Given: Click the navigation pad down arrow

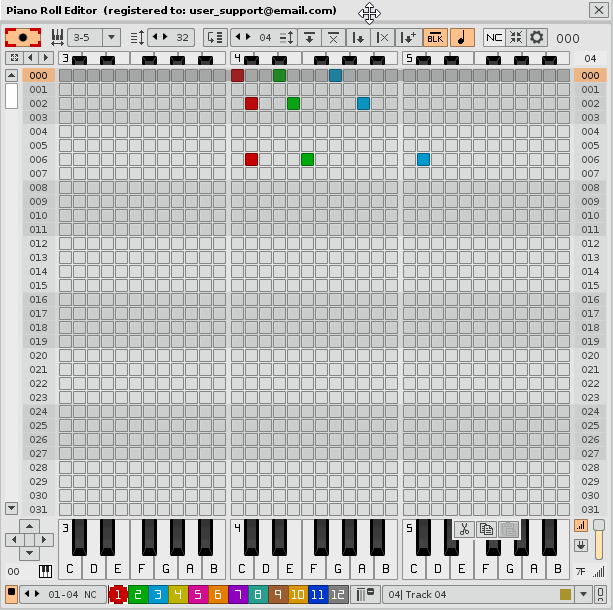Looking at the screenshot, I should click(29, 553).
